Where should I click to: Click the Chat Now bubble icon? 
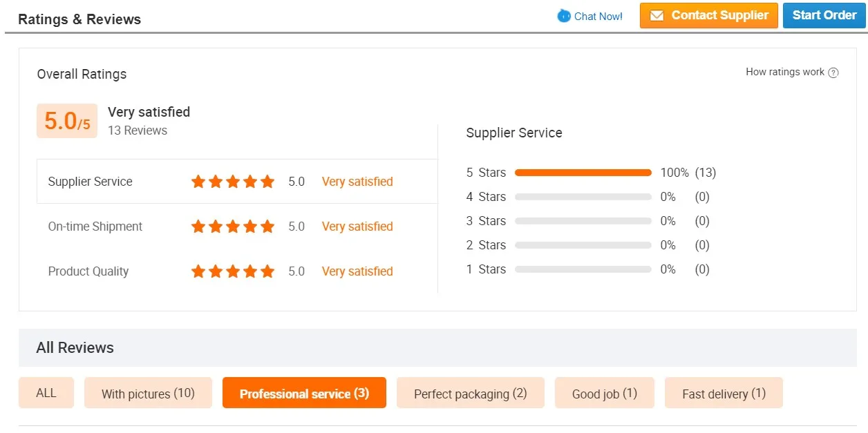pyautogui.click(x=564, y=16)
